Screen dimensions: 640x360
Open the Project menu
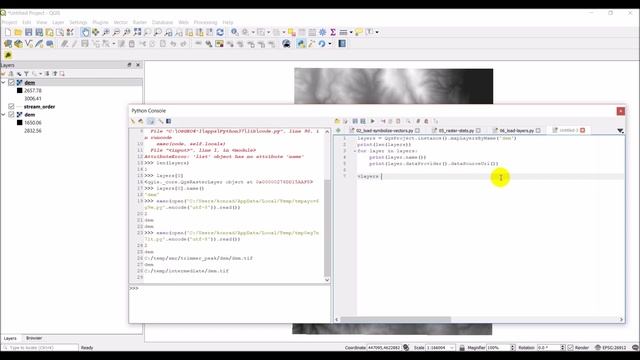point(9,22)
